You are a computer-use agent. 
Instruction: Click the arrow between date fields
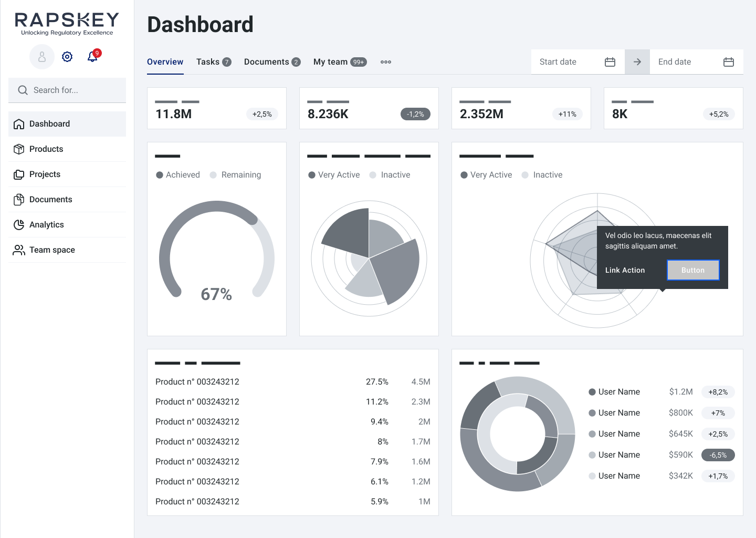[637, 62]
